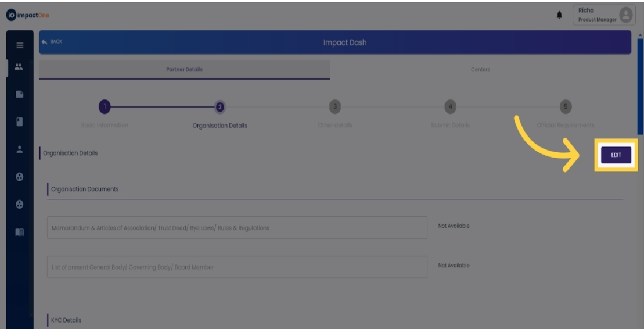Image resolution: width=644 pixels, height=329 pixels.
Task: Toggle the hamburger menu in sidebar
Action: click(20, 45)
